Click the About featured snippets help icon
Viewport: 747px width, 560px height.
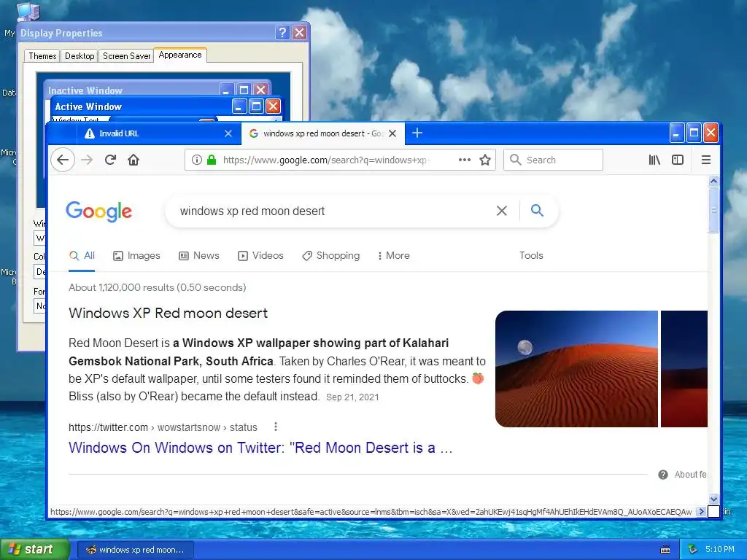(662, 475)
